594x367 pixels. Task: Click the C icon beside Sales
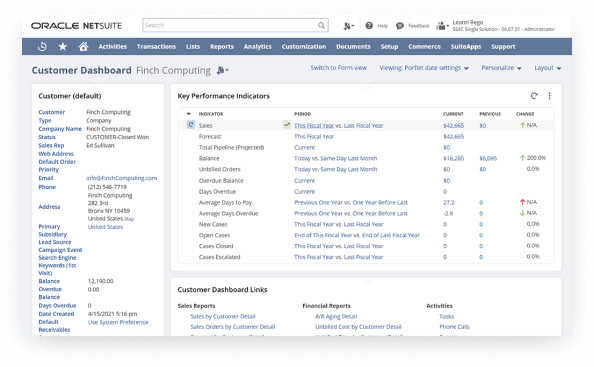pyautogui.click(x=191, y=125)
